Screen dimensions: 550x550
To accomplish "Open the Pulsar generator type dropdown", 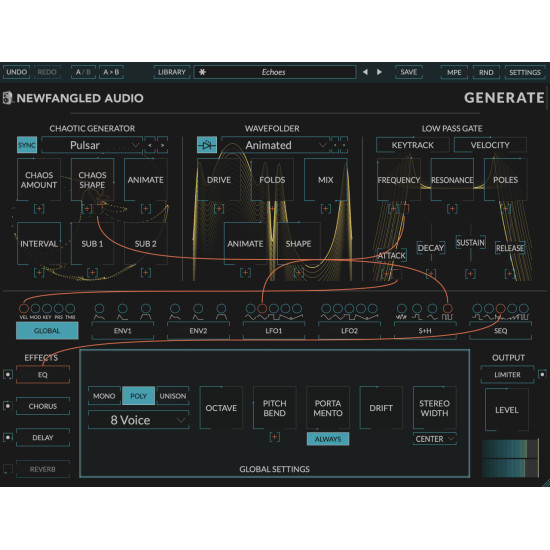I will [92, 145].
